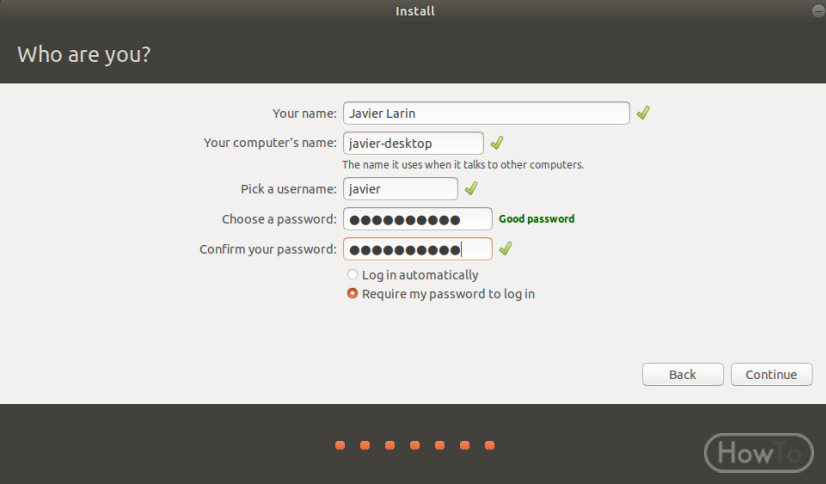Image resolution: width=826 pixels, height=484 pixels.
Task: Click the Pick a username input field
Action: point(400,189)
